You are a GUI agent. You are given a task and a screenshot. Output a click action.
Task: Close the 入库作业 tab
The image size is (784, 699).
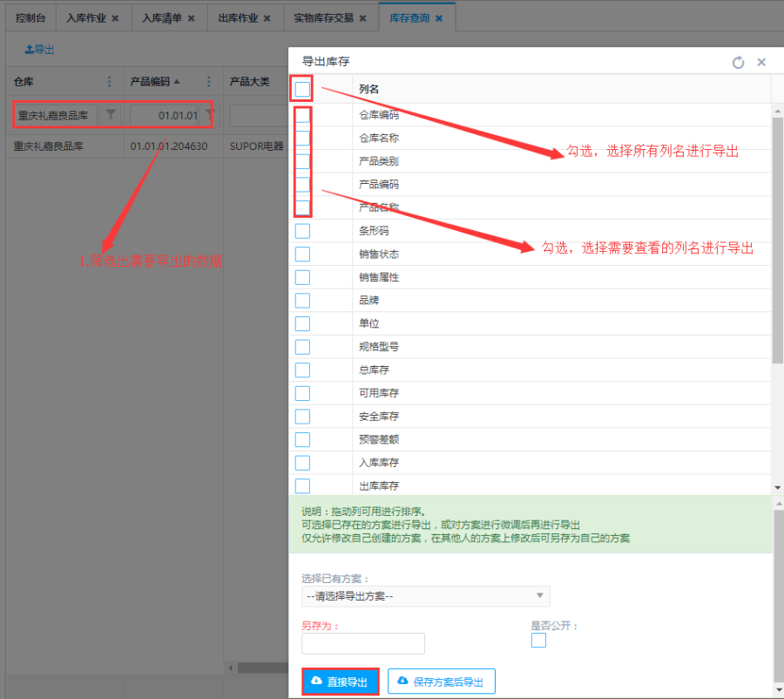pos(115,18)
